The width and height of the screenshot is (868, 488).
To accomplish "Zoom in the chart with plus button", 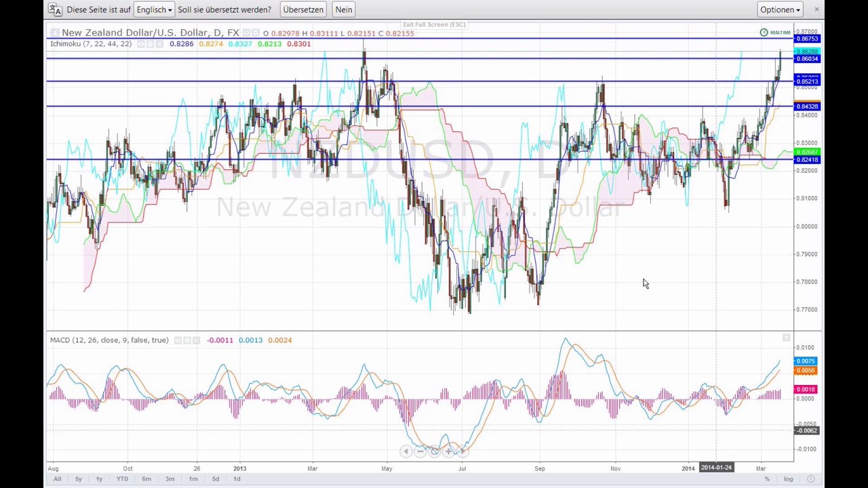I will [448, 451].
